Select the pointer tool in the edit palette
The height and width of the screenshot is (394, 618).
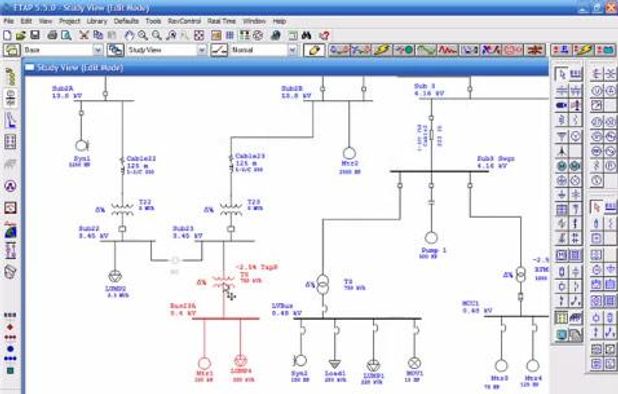(562, 74)
